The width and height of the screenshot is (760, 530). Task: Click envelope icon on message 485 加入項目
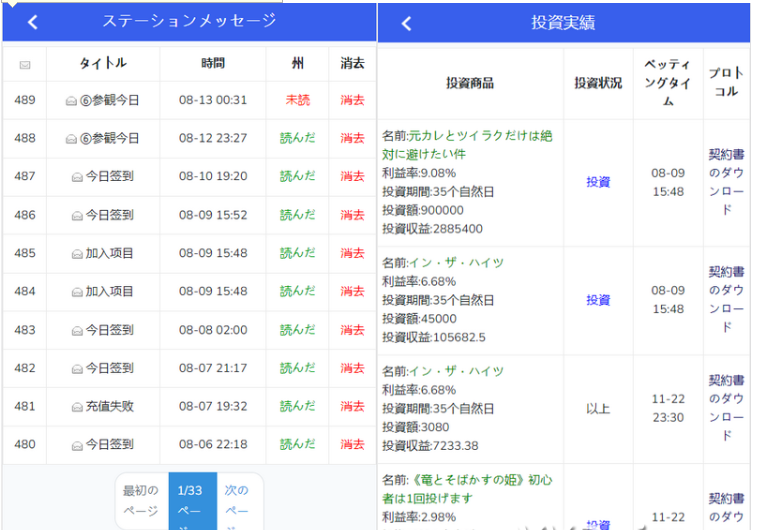pyautogui.click(x=78, y=254)
